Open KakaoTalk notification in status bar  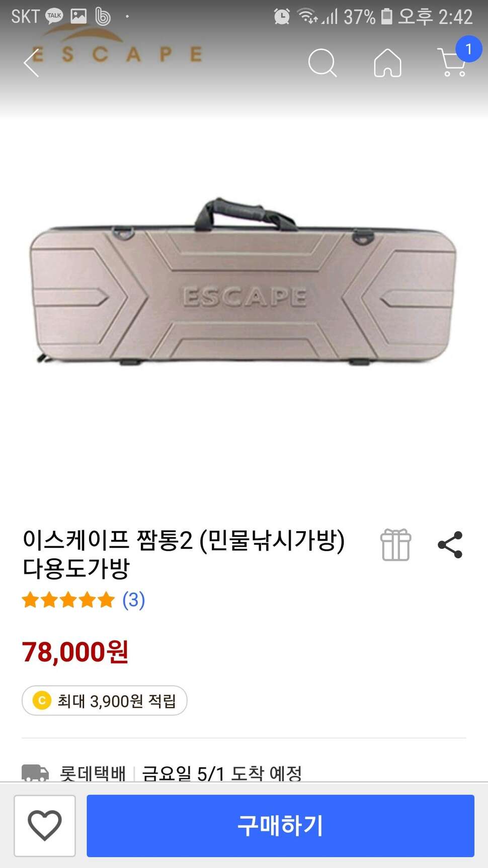[54, 17]
